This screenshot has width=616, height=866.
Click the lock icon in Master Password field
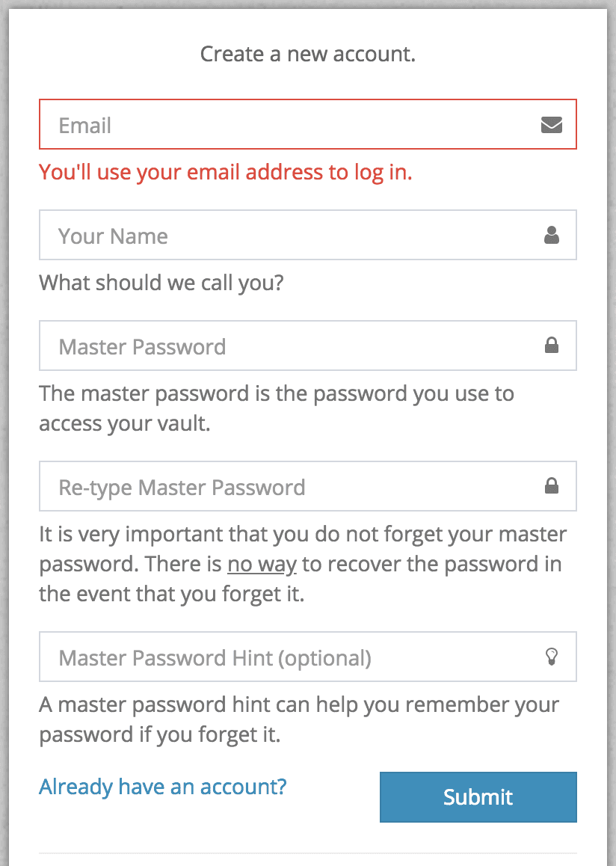552,345
